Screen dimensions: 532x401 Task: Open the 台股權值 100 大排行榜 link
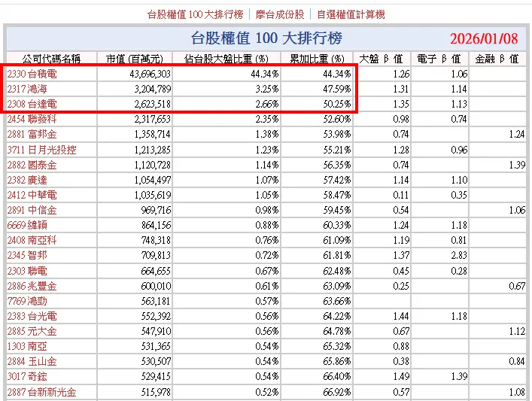195,14
